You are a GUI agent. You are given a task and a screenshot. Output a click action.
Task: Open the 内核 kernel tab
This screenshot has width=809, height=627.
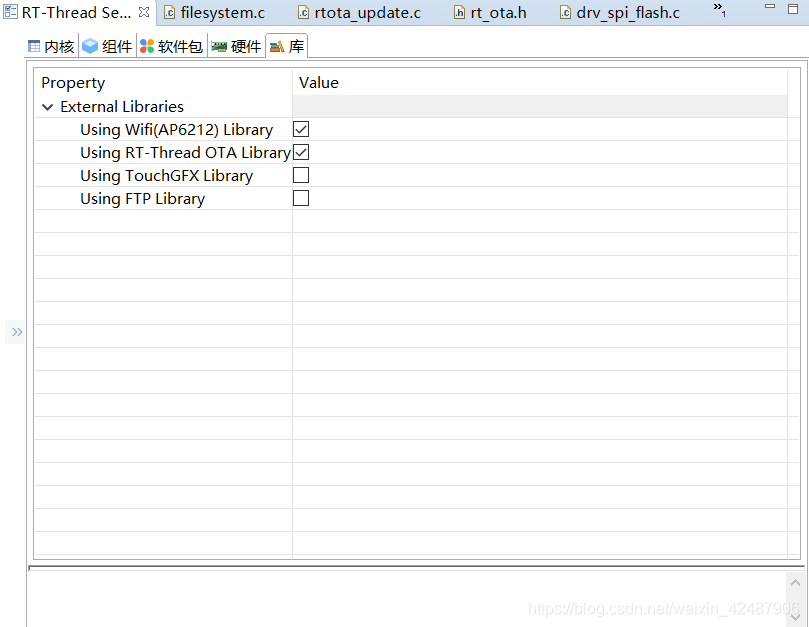51,46
